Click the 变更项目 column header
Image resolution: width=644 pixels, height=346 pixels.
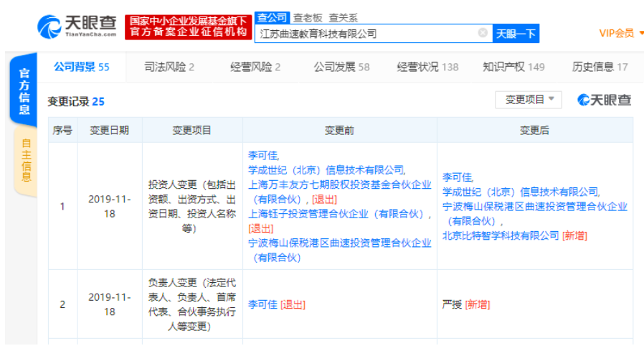[191, 130]
